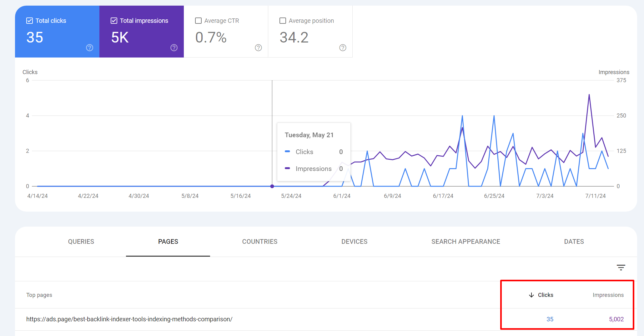
Task: Open help icon on Average position card
Action: 343,48
